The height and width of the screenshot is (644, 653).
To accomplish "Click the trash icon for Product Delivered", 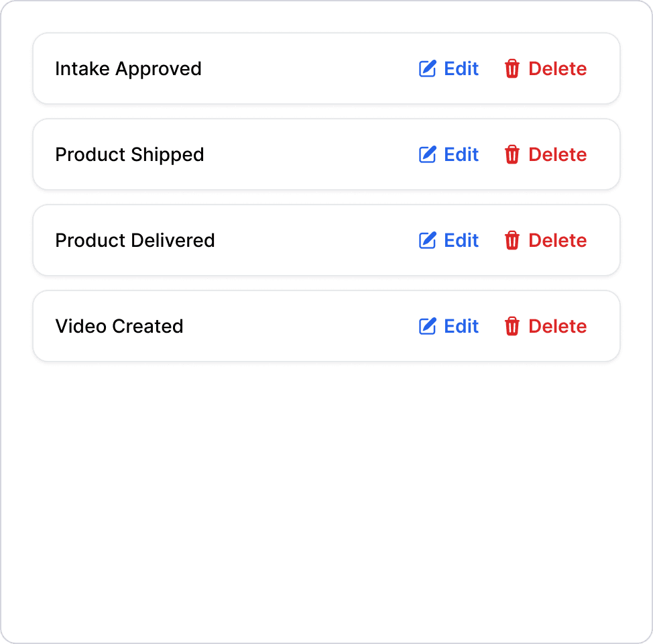I will pos(512,240).
